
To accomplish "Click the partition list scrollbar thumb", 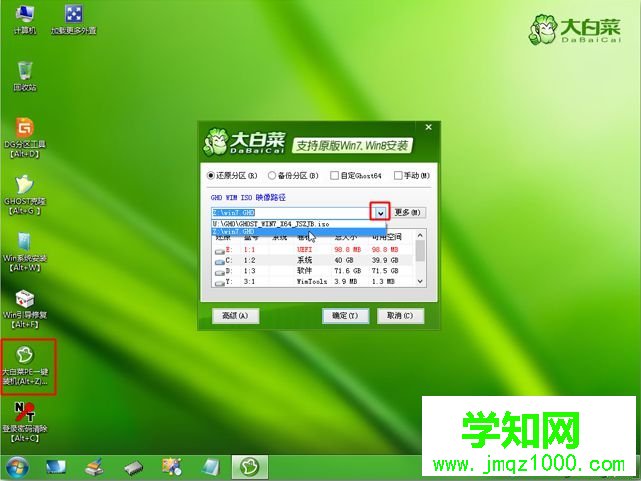I will pyautogui.click(x=420, y=251).
